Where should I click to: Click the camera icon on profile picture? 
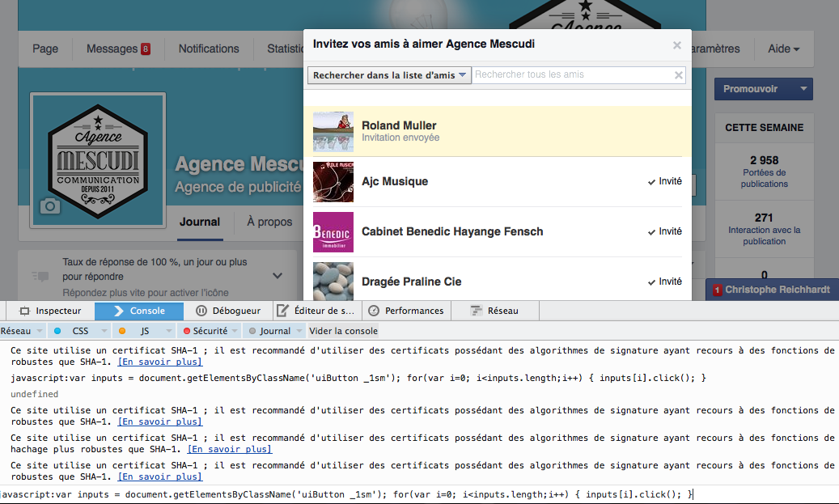point(50,206)
